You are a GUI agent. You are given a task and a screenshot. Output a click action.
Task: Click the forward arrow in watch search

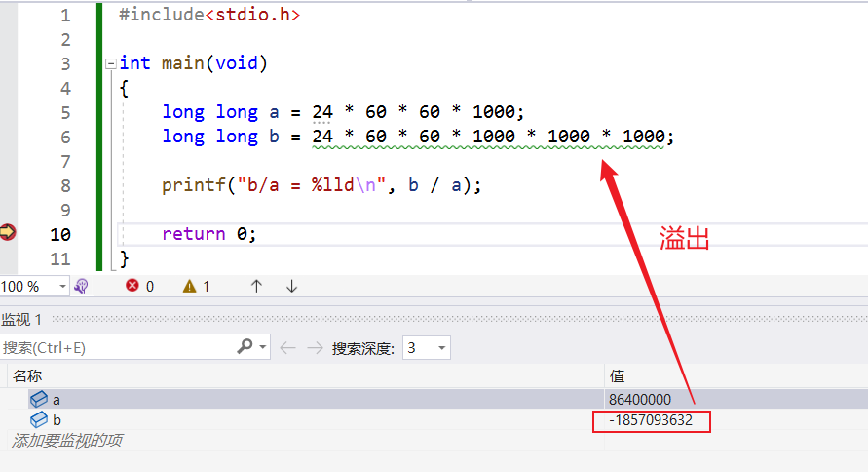click(314, 348)
